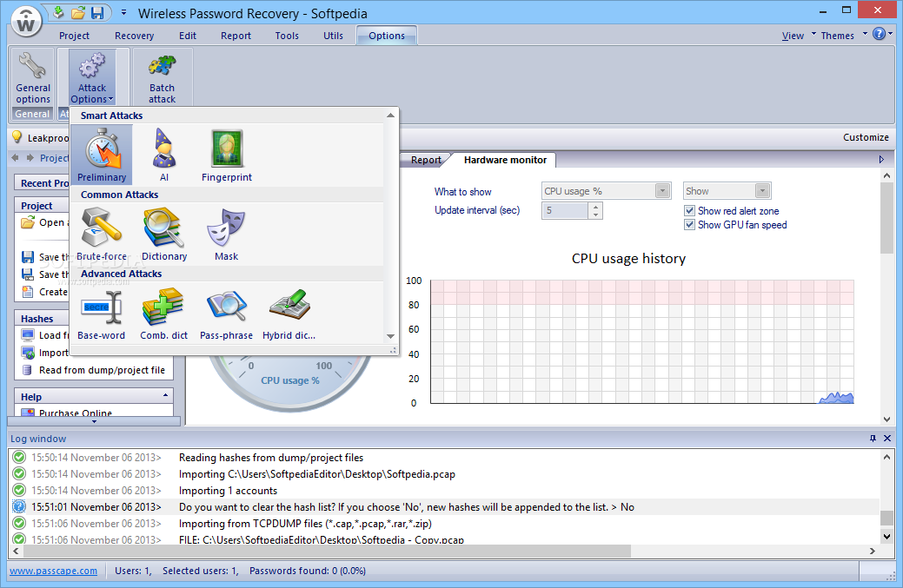Image resolution: width=903 pixels, height=588 pixels.
Task: Toggle Show red alert zone checkbox
Action: point(689,210)
